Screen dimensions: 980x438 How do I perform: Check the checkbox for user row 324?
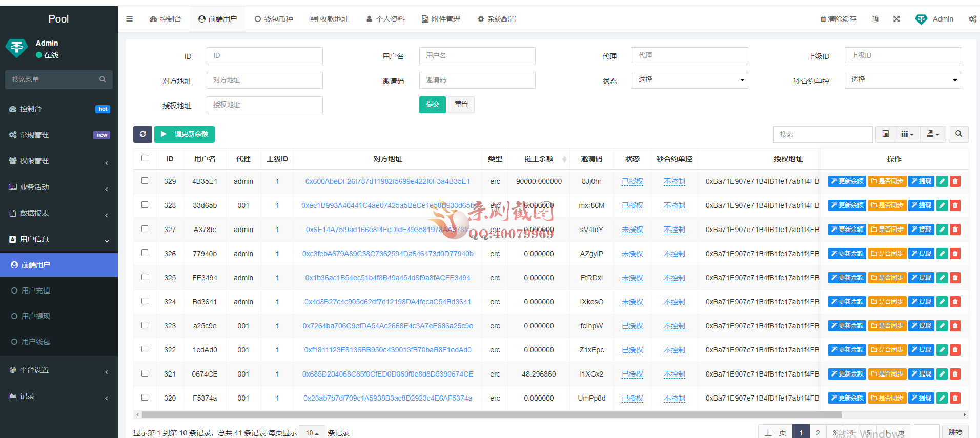point(145,301)
